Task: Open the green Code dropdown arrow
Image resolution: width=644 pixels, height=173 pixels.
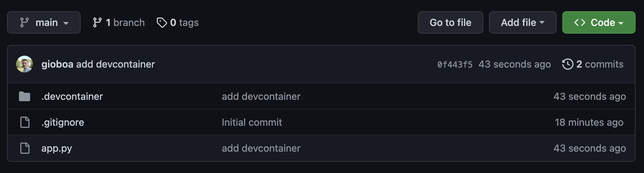Action: pos(621,23)
